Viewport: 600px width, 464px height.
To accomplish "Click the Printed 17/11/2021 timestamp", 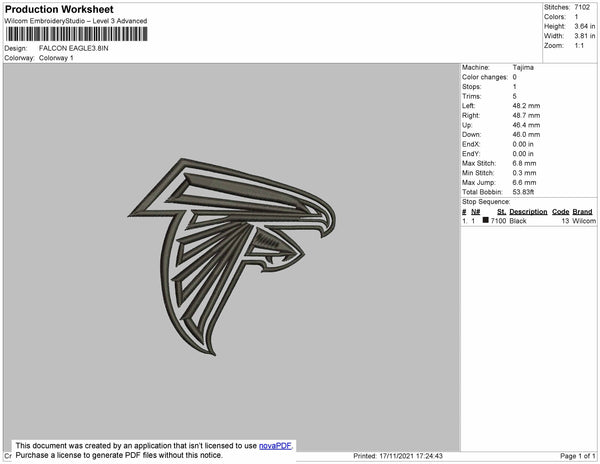I will pyautogui.click(x=398, y=456).
